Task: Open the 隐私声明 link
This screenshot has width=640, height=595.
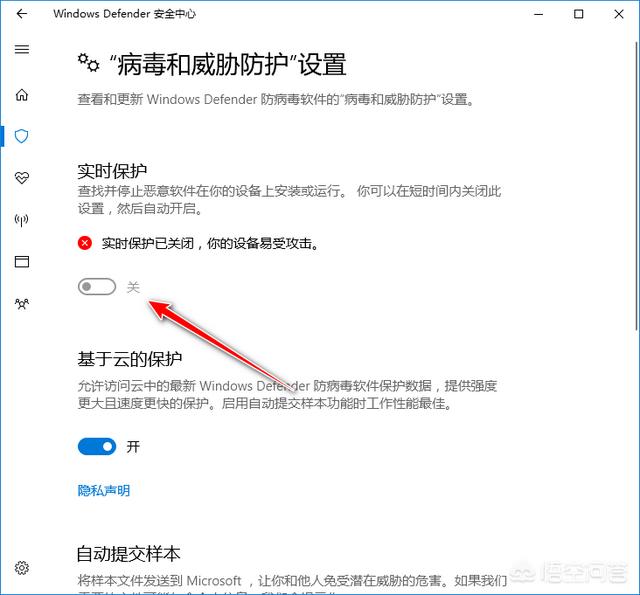Action: [x=104, y=491]
